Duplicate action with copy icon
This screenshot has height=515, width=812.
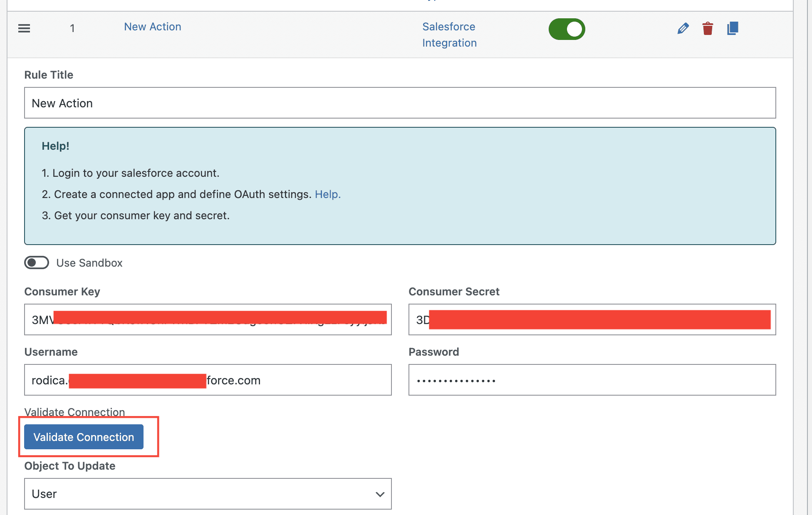click(x=733, y=28)
